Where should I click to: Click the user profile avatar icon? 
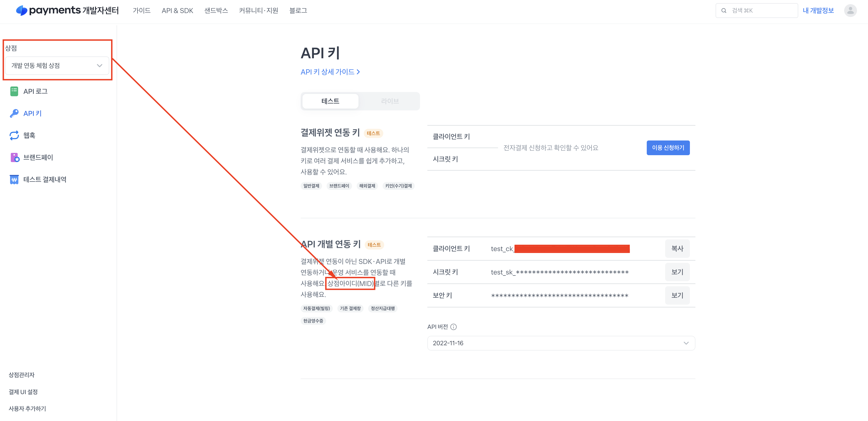pos(850,11)
